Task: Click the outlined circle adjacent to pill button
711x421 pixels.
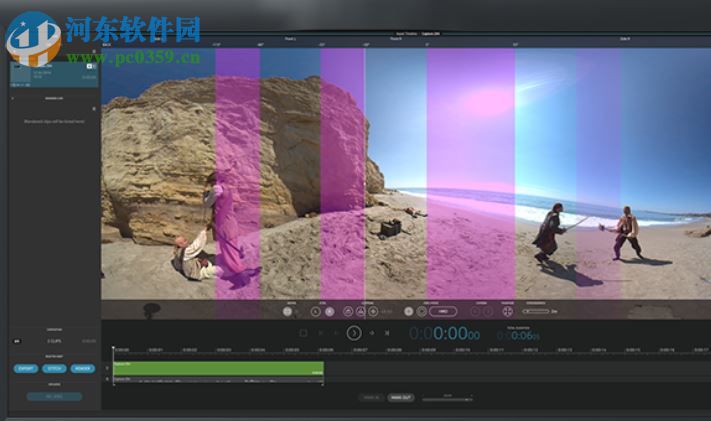Action: [422, 311]
